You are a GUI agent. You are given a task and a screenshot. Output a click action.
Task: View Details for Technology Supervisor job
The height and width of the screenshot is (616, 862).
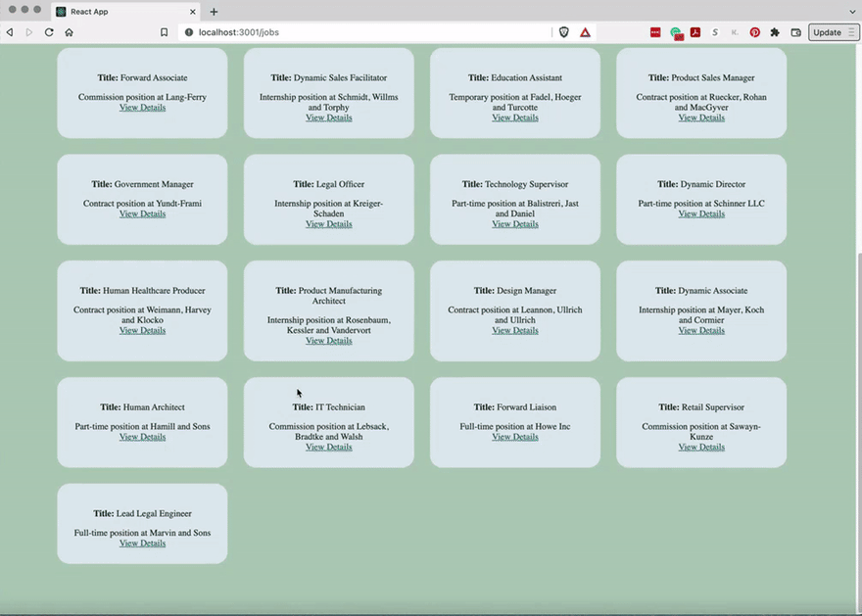(515, 224)
